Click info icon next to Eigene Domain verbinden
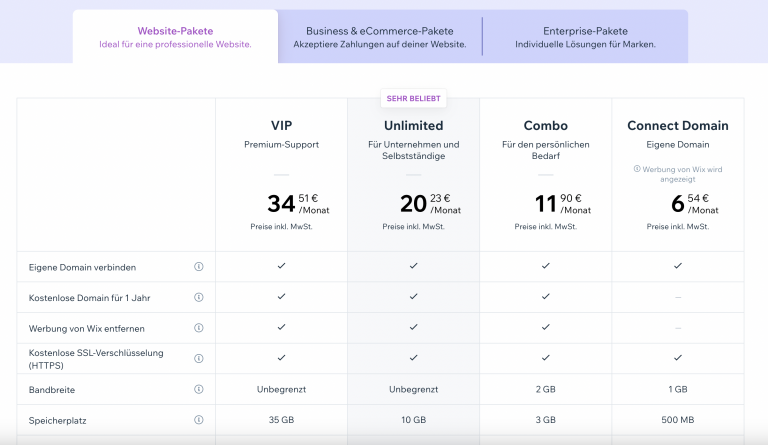This screenshot has width=768, height=445. (198, 267)
